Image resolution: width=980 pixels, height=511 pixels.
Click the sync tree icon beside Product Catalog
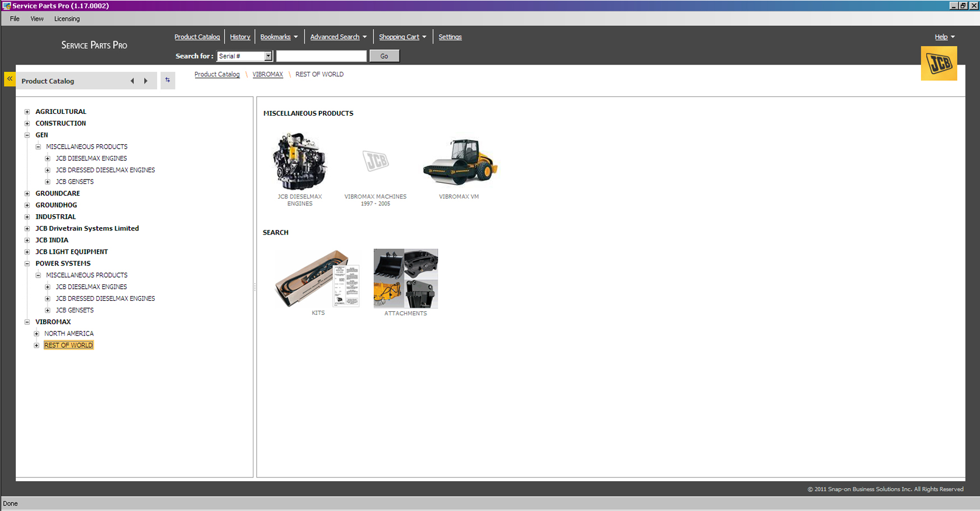(x=168, y=80)
